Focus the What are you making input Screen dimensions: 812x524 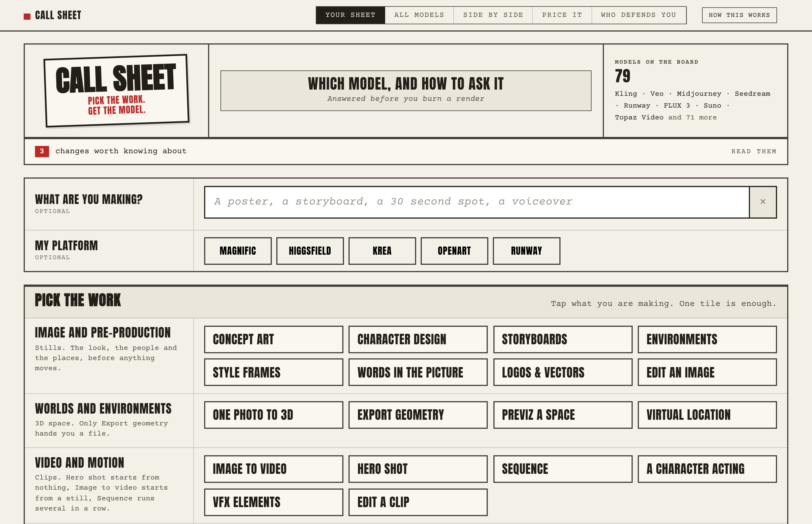point(477,202)
